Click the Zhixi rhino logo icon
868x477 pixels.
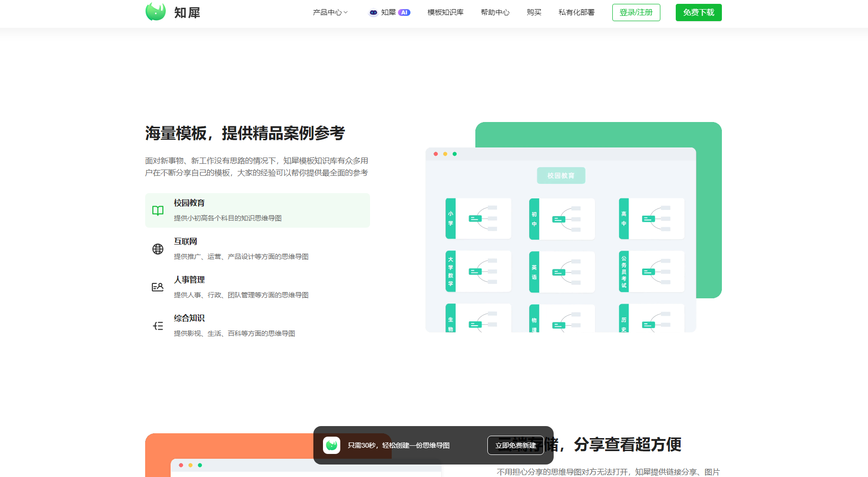pyautogui.click(x=155, y=12)
